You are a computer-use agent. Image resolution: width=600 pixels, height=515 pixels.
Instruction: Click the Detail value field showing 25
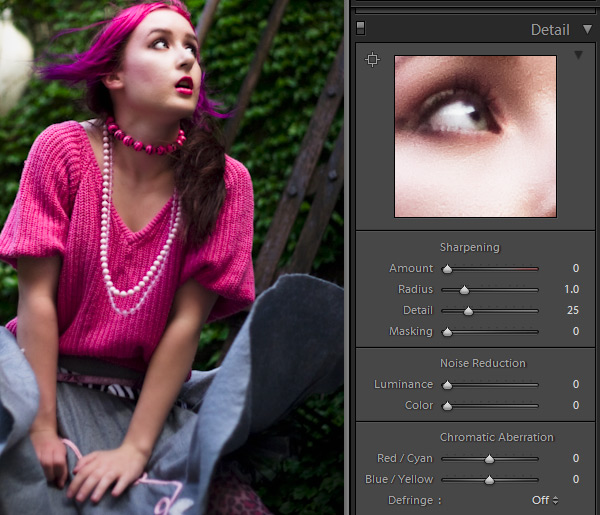point(572,310)
